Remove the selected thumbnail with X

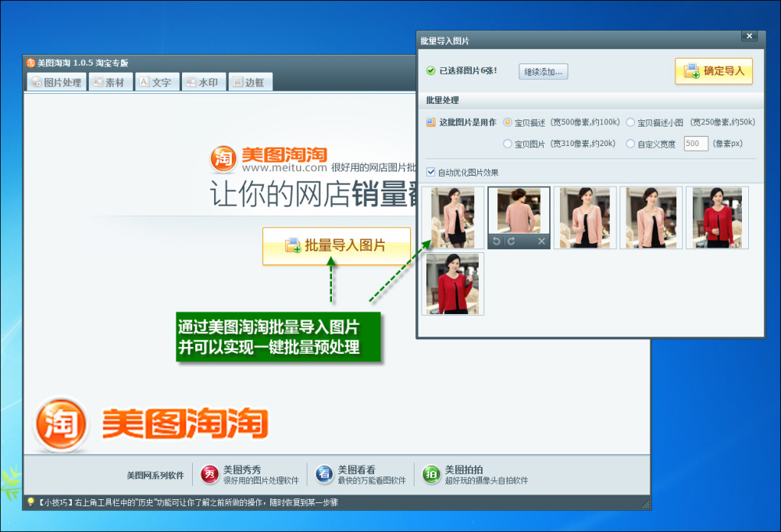(541, 241)
